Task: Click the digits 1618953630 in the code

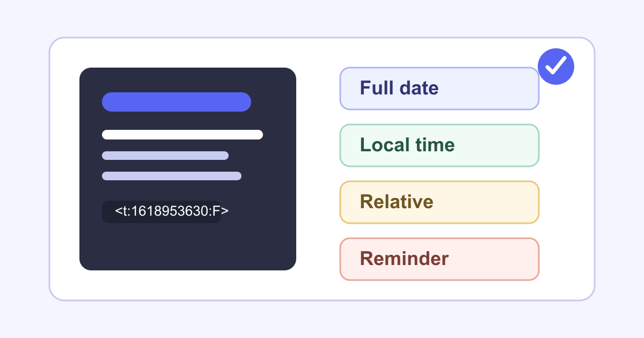Action: point(172,212)
